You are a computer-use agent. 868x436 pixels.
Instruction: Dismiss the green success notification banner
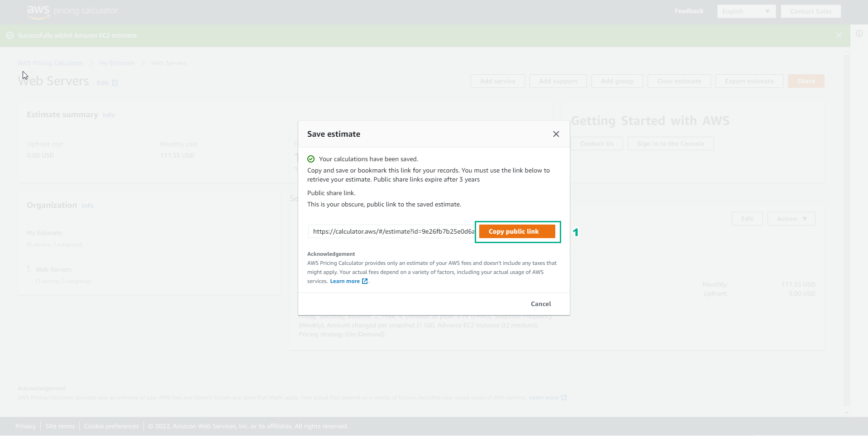click(839, 35)
